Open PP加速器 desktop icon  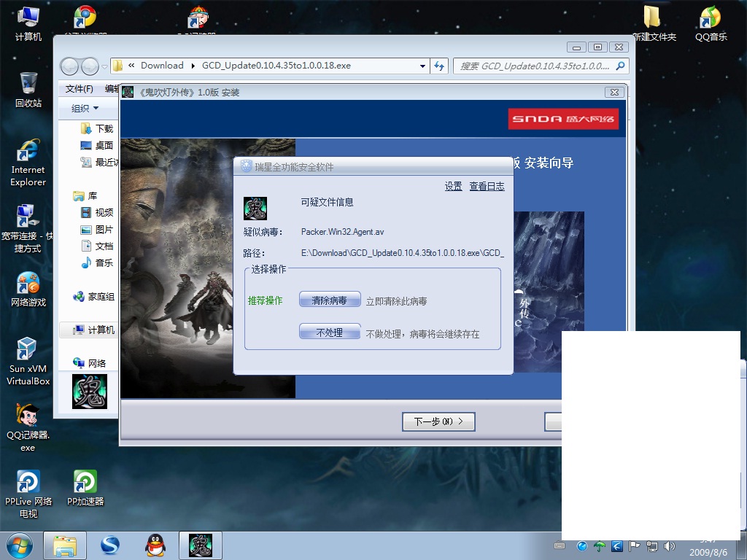85,488
